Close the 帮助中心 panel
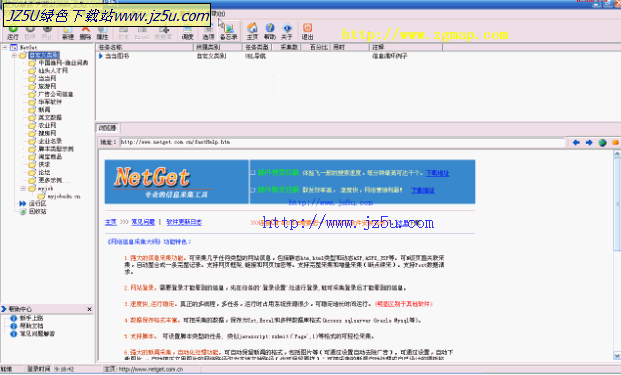This screenshot has width=621, height=375. (x=89, y=309)
